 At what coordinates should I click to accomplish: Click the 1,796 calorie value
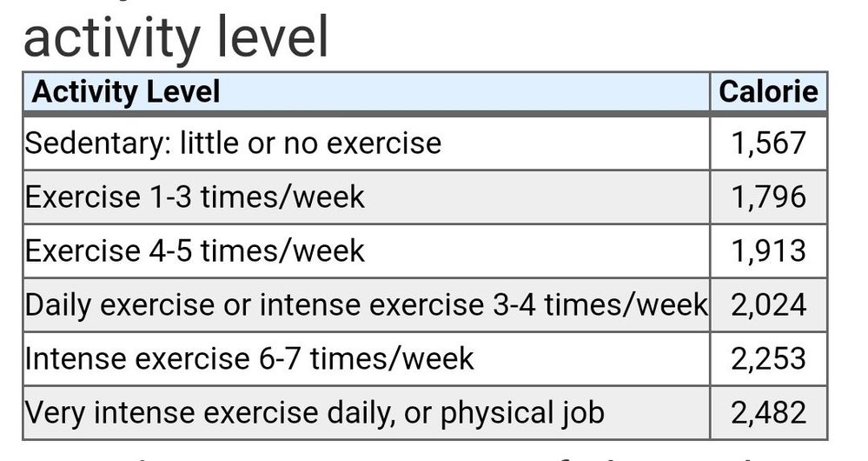pyautogui.click(x=768, y=197)
